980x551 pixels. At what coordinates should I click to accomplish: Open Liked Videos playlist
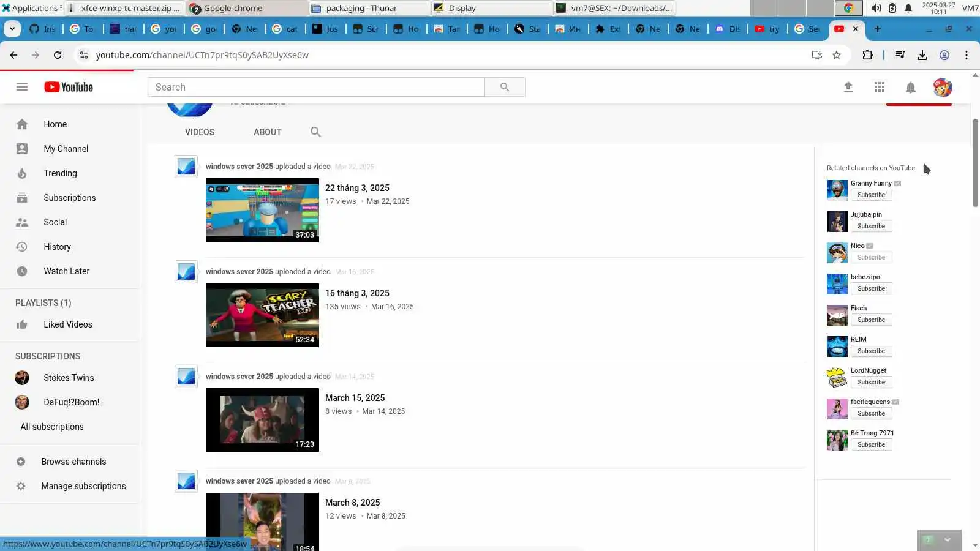(x=69, y=324)
